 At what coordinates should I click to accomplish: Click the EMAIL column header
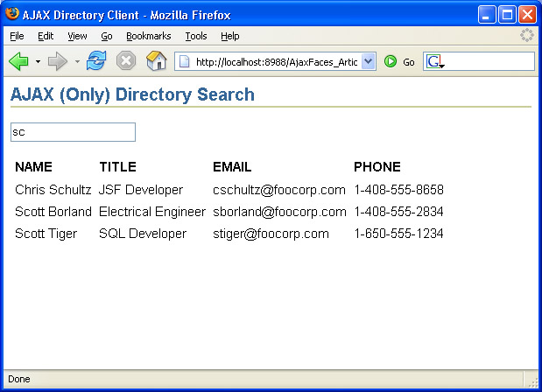[x=232, y=167]
